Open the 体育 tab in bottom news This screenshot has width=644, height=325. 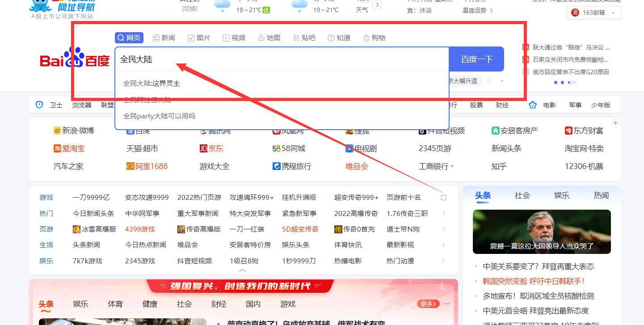tap(115, 304)
